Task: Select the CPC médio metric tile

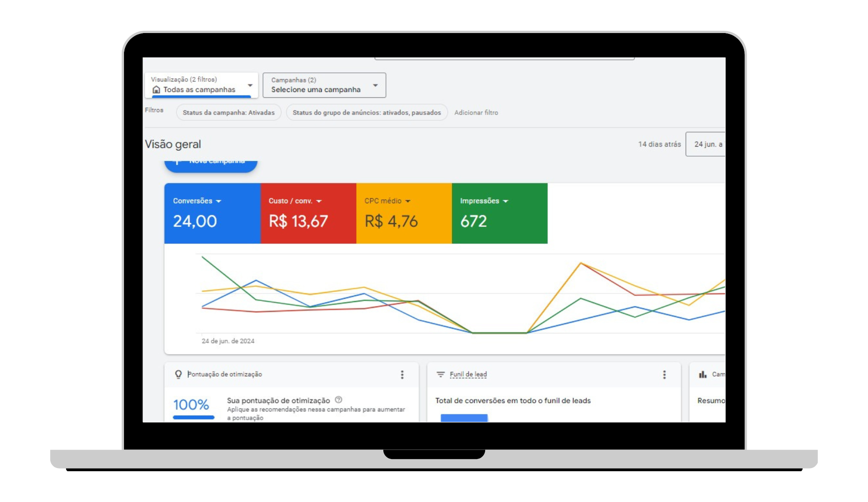Action: point(404,213)
